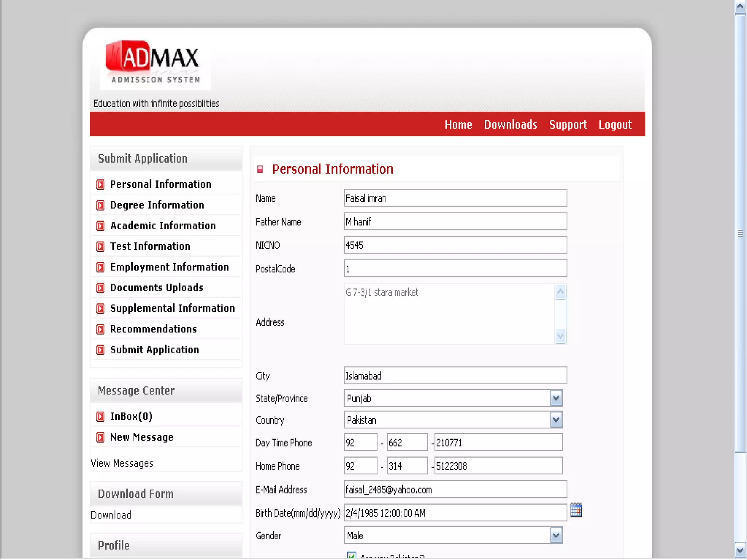Click red arrow icon beside Test Information

point(100,247)
